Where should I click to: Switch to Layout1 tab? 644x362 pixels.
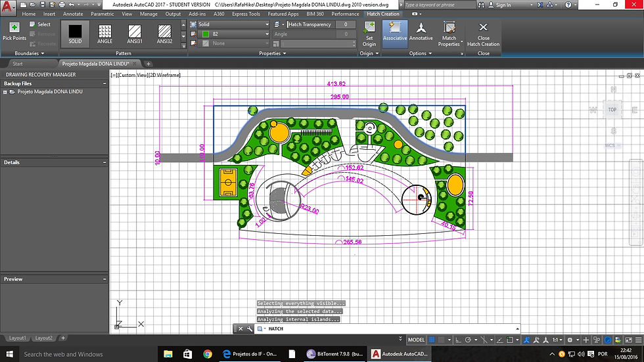[x=17, y=338]
